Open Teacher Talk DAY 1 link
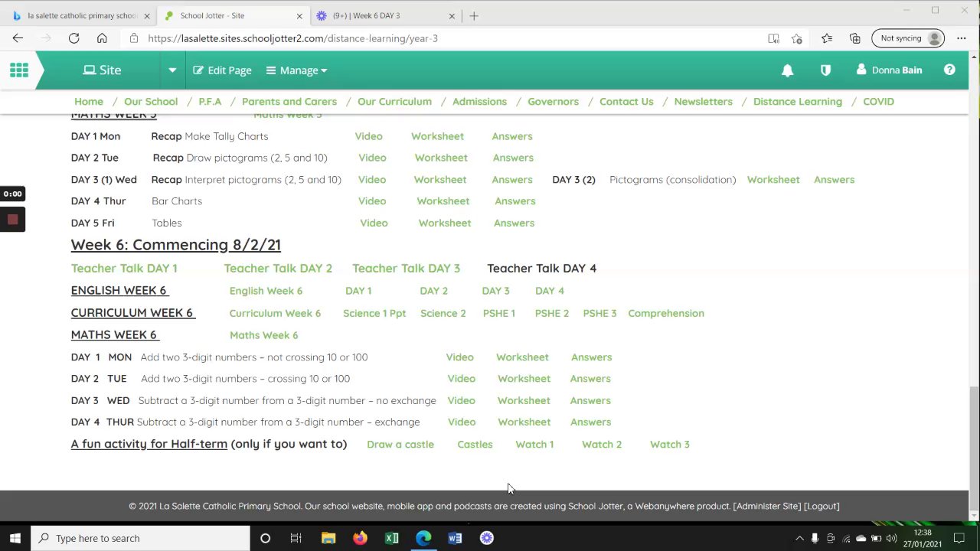This screenshot has width=980, height=551. coord(124,269)
